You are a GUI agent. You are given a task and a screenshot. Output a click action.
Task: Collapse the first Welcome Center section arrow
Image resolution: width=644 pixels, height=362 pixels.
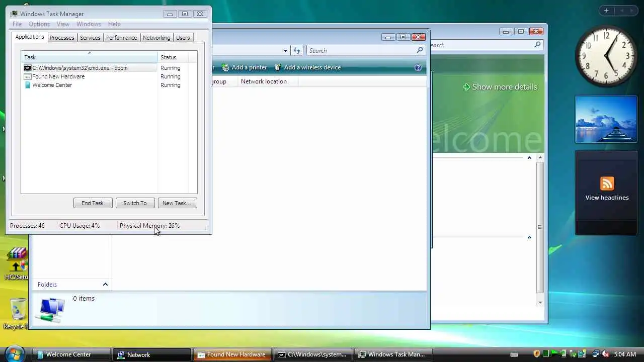point(529,158)
